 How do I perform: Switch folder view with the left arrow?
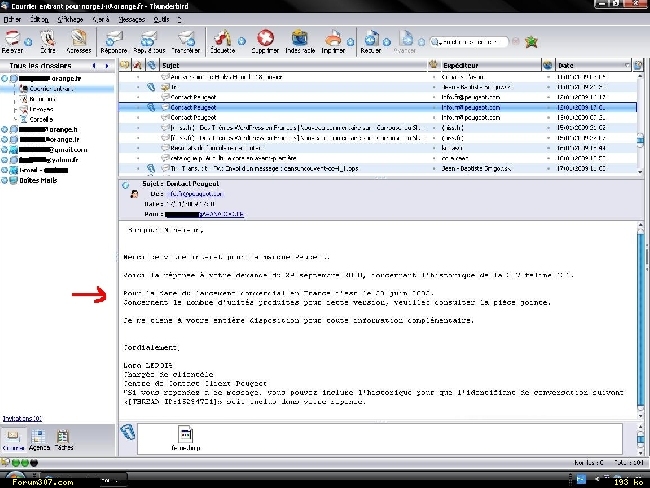click(x=95, y=66)
